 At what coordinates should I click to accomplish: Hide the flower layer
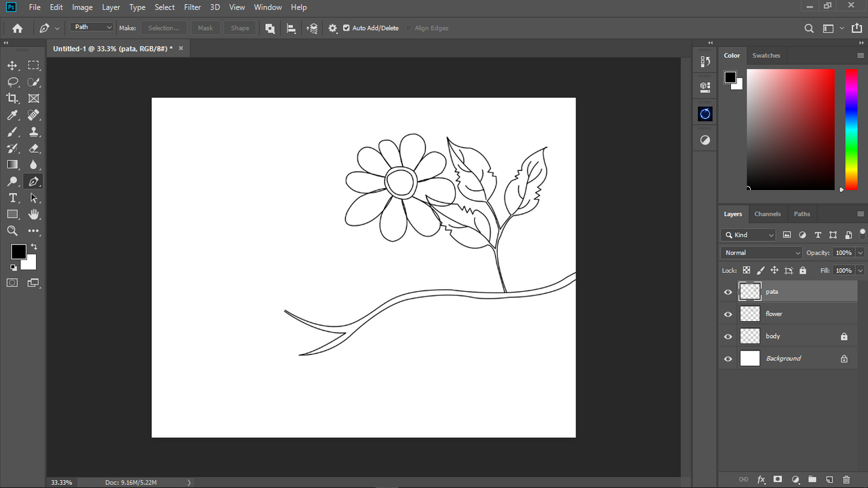728,314
